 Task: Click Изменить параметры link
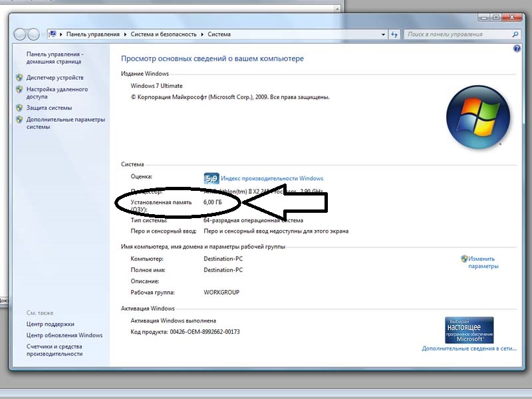[x=483, y=263]
